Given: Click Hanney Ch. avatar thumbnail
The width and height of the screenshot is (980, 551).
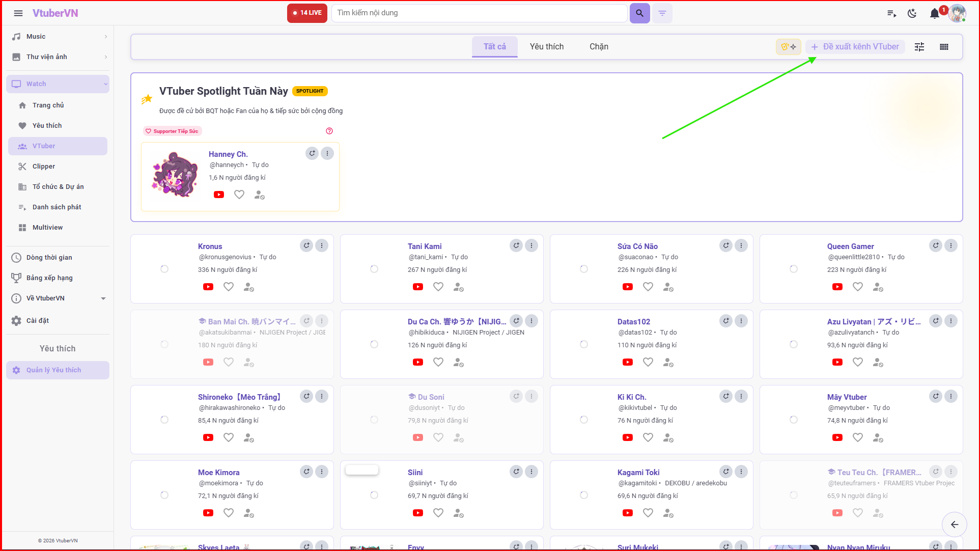Looking at the screenshot, I should pos(175,175).
